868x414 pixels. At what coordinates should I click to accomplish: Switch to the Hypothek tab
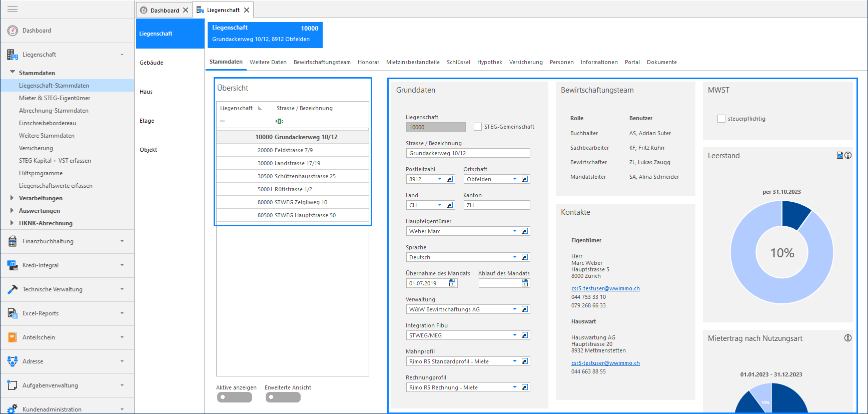coord(490,62)
